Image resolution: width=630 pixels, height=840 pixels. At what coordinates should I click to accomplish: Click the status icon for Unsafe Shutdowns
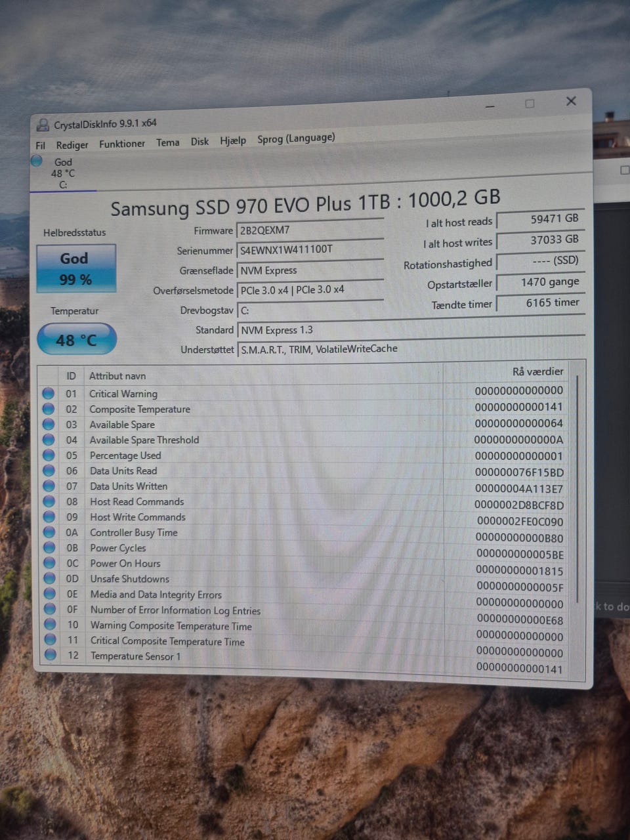click(49, 578)
